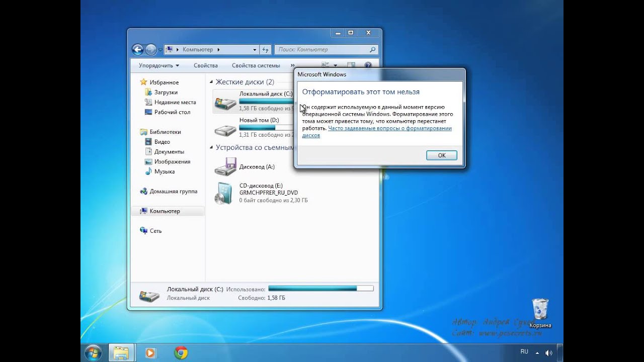Click the Недавние места icon
The width and height of the screenshot is (644, 362).
148,102
